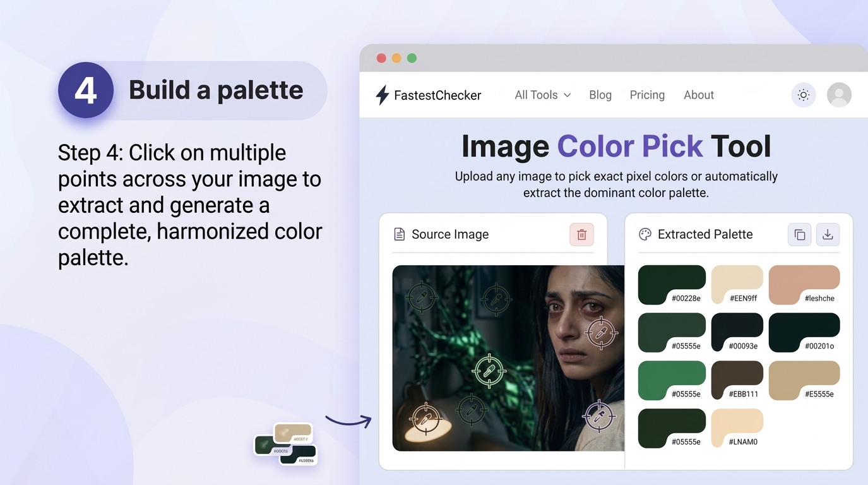Viewport: 868px width, 485px height.
Task: Click the FastestChecker brand name
Action: pyautogui.click(x=437, y=95)
